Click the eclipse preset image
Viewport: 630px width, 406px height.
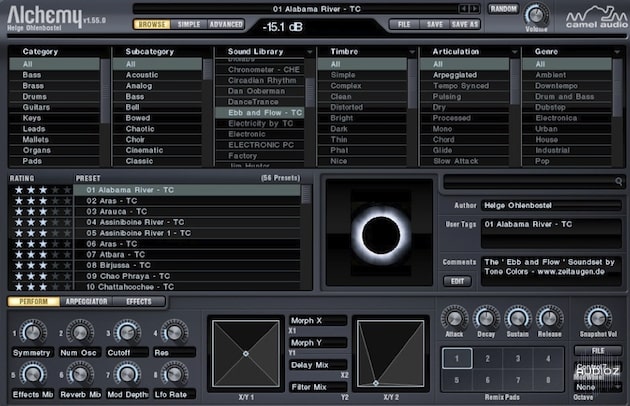click(380, 233)
